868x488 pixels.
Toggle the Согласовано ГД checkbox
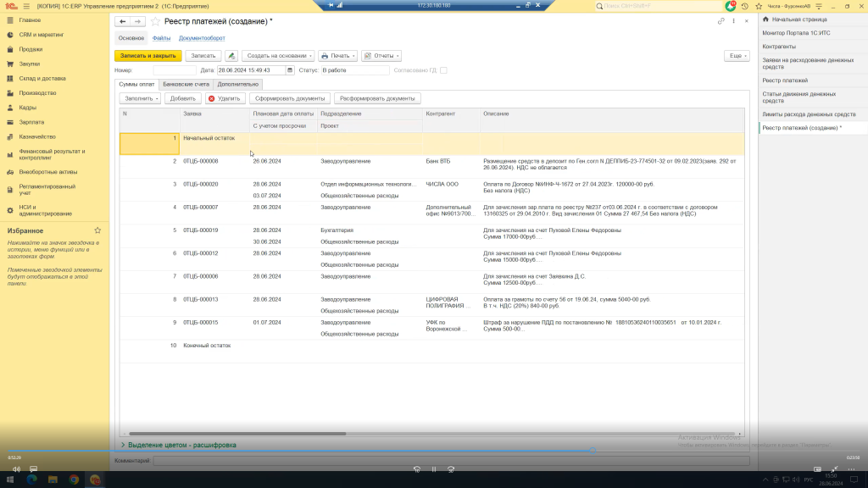tap(443, 70)
